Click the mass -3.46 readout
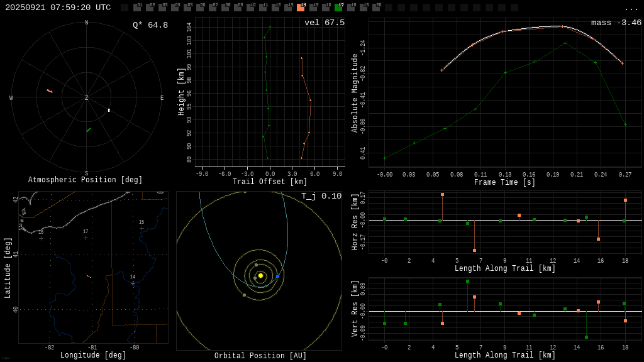644x362 pixels. pos(616,23)
